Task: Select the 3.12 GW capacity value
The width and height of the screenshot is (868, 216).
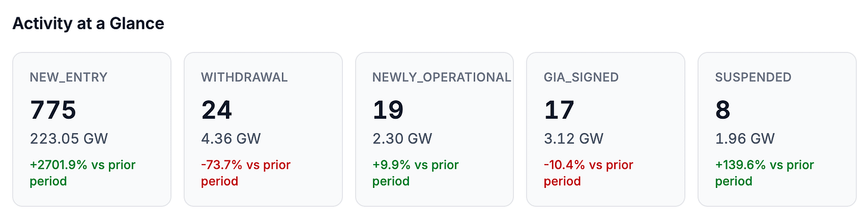Action: coord(573,139)
